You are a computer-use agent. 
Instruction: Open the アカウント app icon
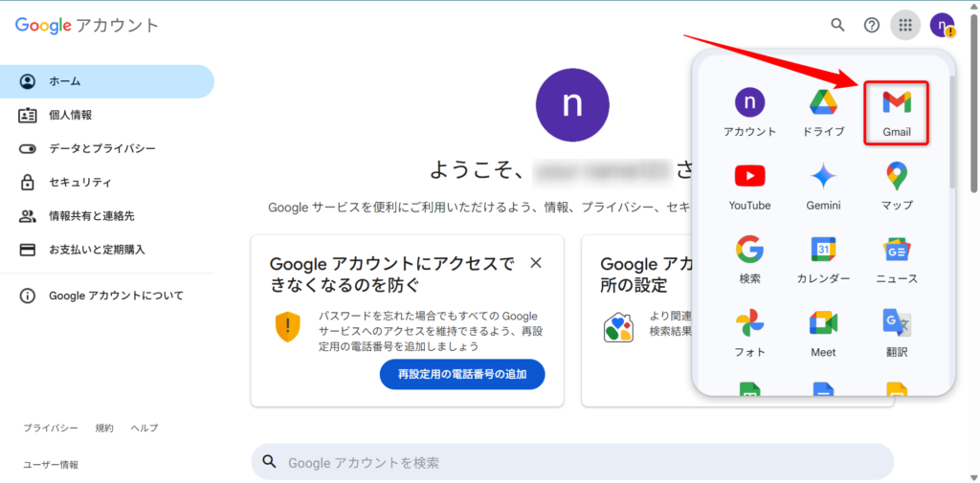[749, 113]
